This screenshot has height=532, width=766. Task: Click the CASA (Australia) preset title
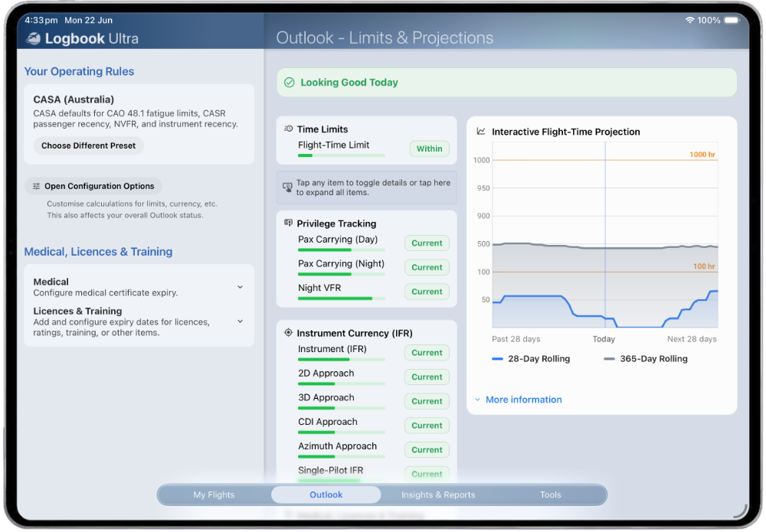(x=74, y=100)
